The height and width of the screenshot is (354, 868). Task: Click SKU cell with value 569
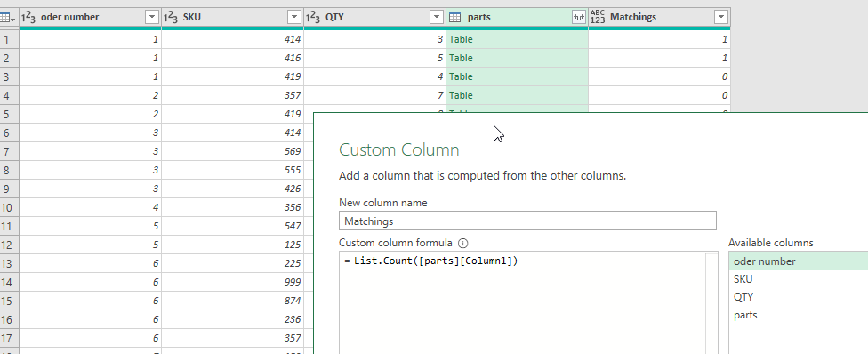pos(232,151)
